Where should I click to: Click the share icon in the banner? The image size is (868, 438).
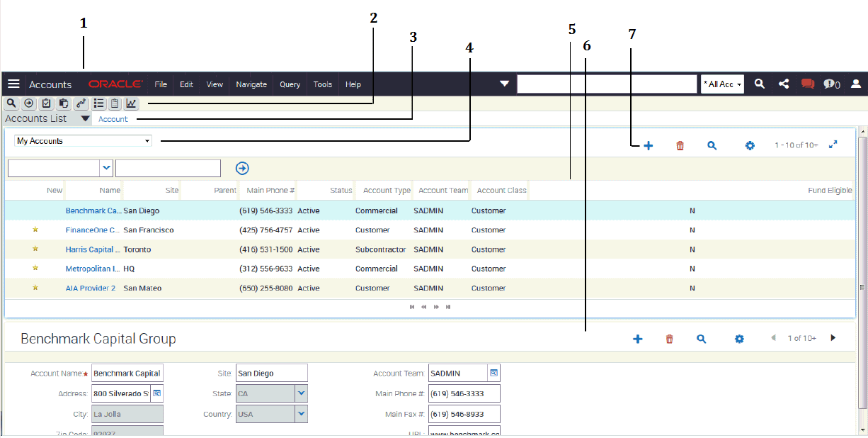pos(784,84)
